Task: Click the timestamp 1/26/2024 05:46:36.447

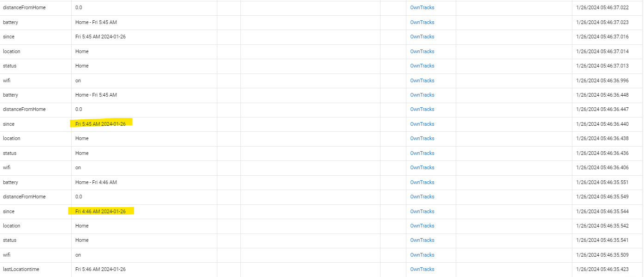Action: [x=602, y=109]
